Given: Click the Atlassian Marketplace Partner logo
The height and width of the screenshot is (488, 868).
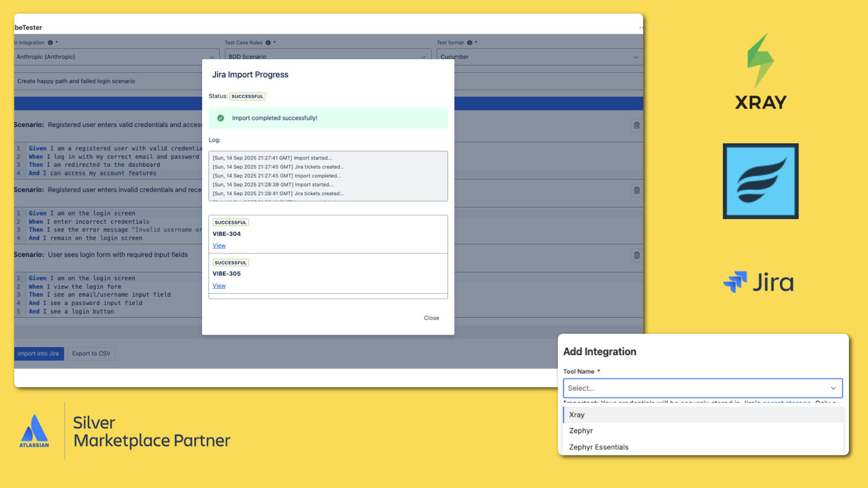Looking at the screenshot, I should (34, 430).
